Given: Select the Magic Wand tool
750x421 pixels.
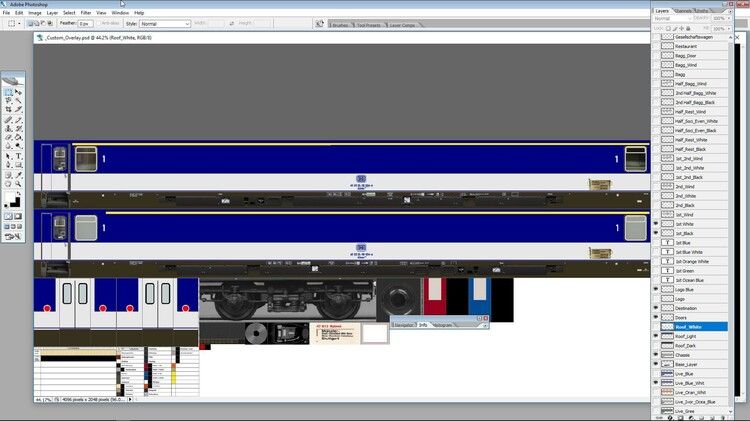Looking at the screenshot, I should [18, 101].
